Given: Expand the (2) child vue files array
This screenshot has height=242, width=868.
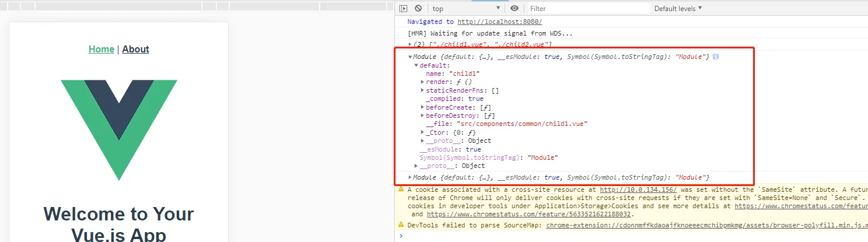Looking at the screenshot, I should click(x=410, y=44).
